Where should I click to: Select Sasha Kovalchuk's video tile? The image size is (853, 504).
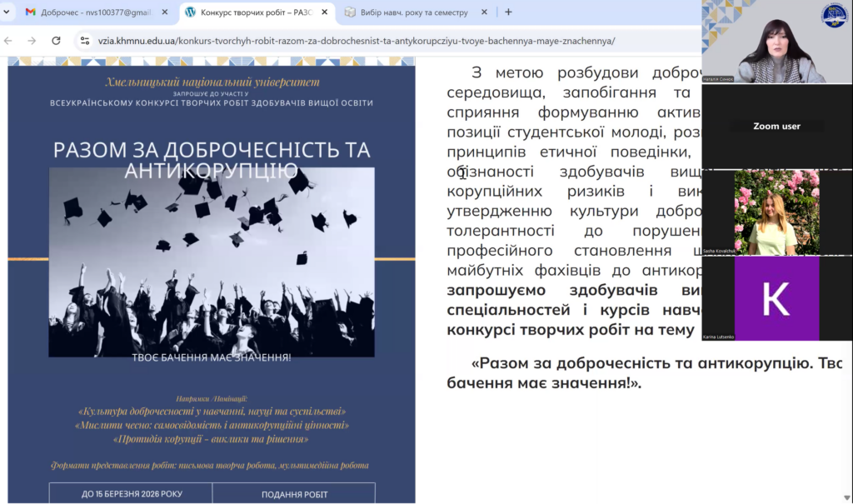776,212
